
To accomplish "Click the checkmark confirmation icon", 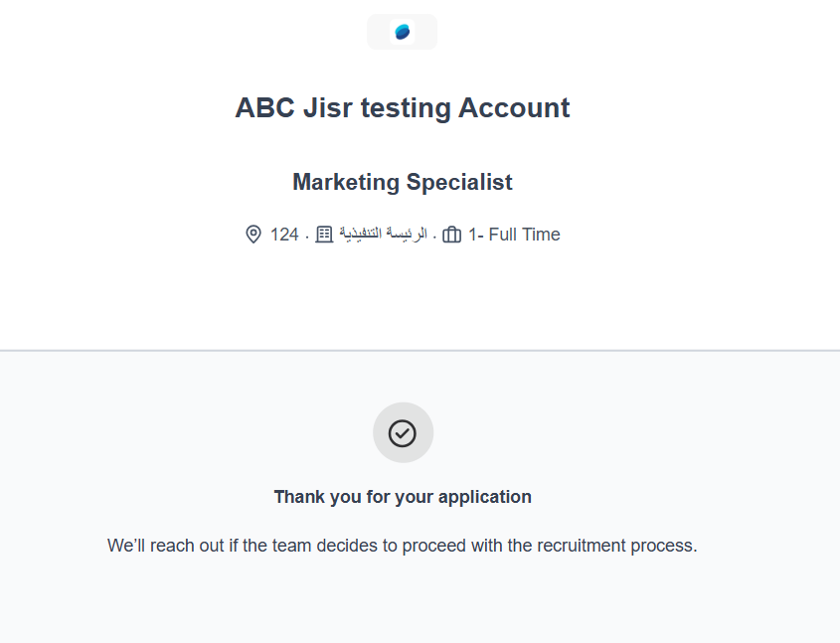I will 403,432.
